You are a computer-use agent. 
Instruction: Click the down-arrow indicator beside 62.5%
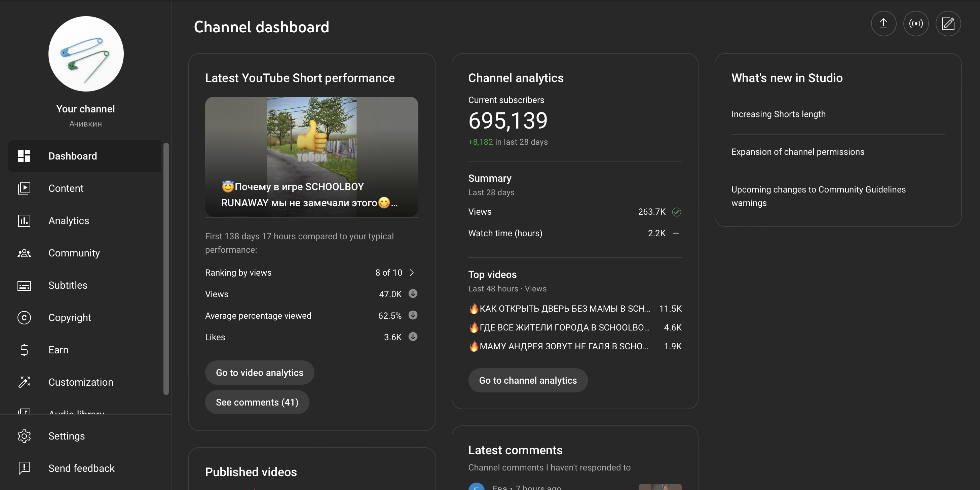(413, 315)
